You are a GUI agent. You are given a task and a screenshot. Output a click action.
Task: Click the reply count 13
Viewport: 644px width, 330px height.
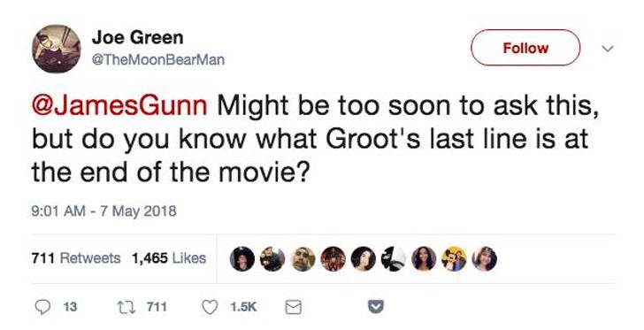[x=70, y=307]
